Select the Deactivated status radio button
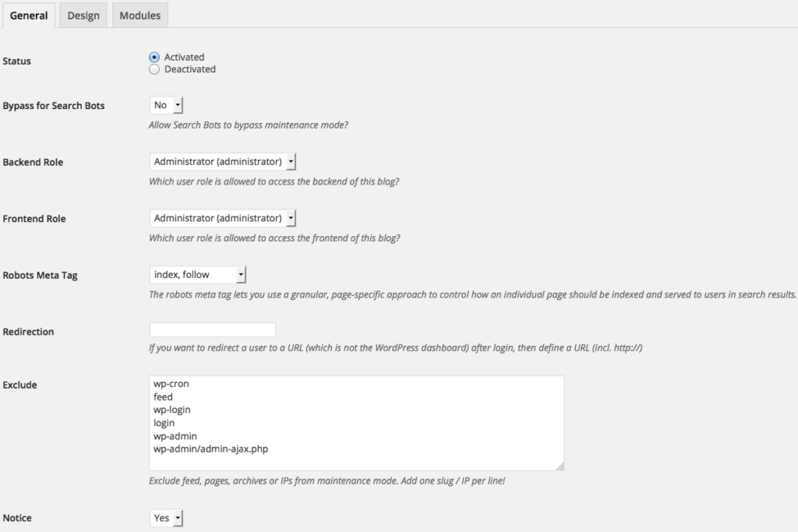 click(x=154, y=69)
